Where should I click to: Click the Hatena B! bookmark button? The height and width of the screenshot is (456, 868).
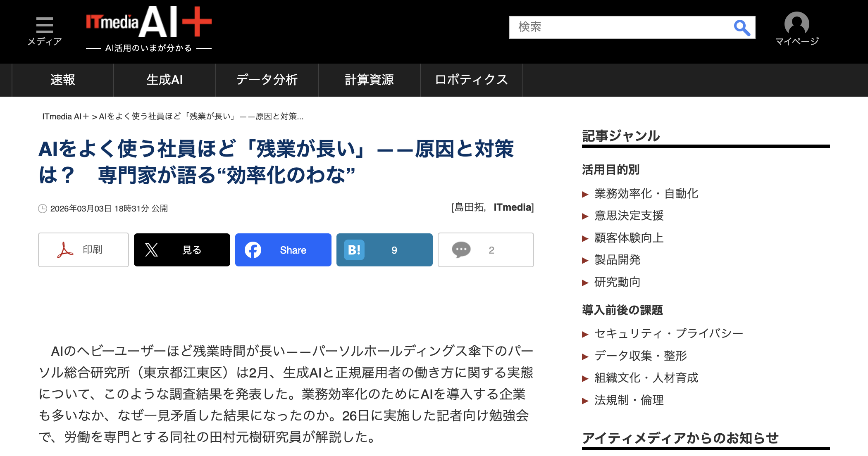[384, 250]
